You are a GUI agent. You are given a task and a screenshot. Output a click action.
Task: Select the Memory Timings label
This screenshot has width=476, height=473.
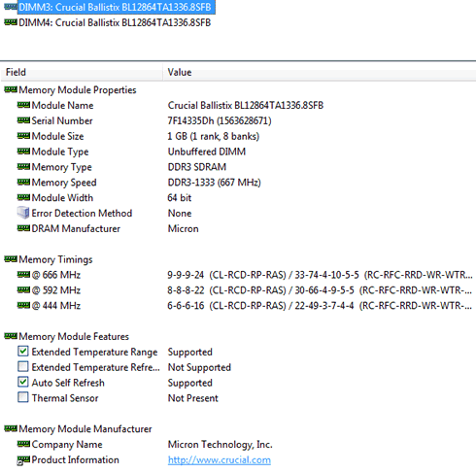(55, 259)
